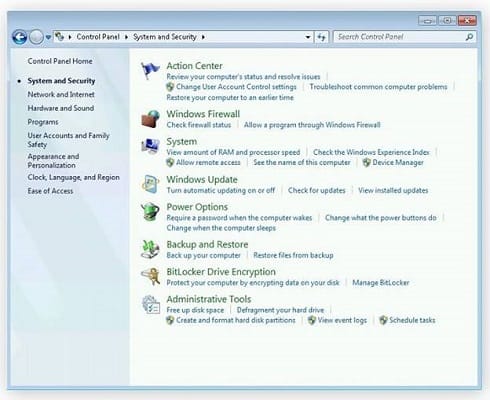The image size is (490, 400).
Task: Click the Windows Update icon
Action: pos(150,184)
